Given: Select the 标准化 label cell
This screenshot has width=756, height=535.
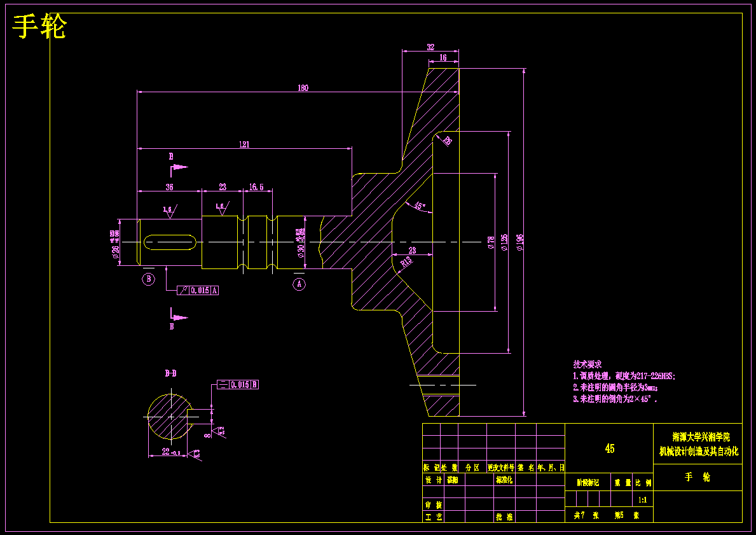Looking at the screenshot, I should click(x=504, y=480).
